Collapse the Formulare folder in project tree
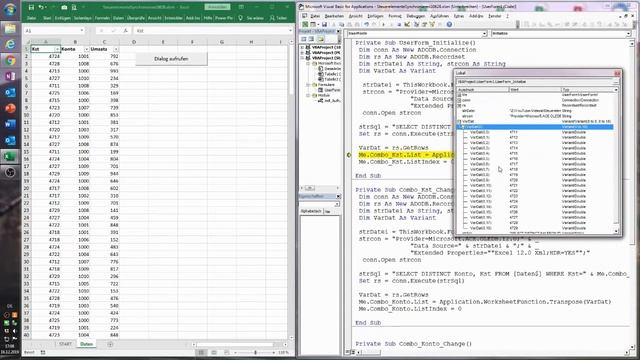640x360 pixels. [309, 84]
